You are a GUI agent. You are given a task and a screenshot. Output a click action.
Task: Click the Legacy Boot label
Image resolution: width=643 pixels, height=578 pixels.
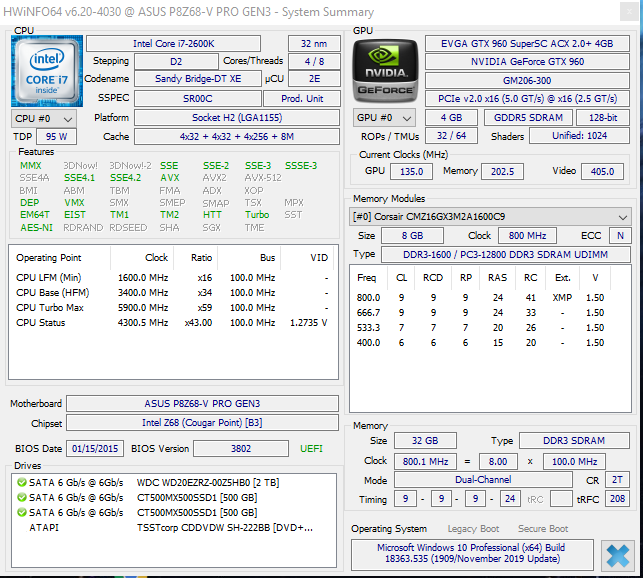pyautogui.click(x=473, y=529)
